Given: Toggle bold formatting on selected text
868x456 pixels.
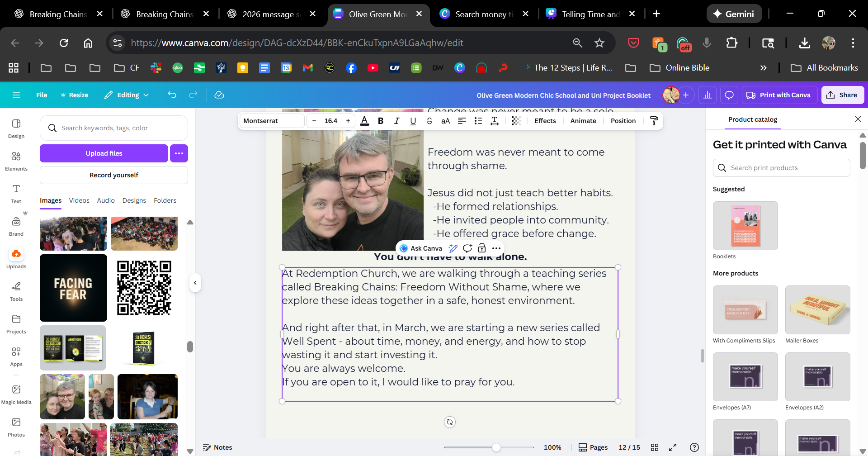Looking at the screenshot, I should tap(381, 121).
